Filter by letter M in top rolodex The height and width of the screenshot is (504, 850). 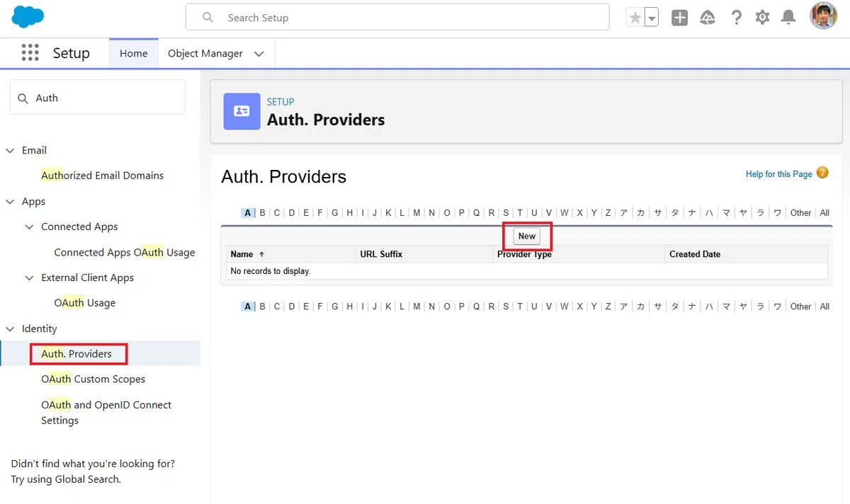tap(416, 212)
